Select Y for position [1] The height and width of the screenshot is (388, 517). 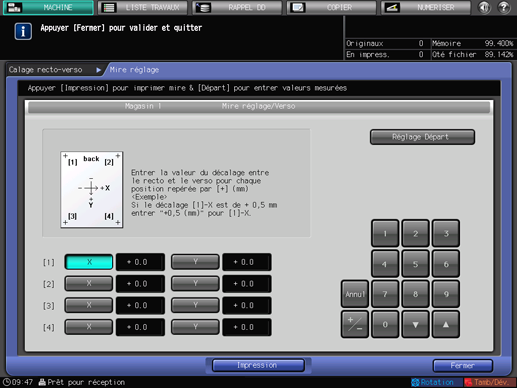(x=195, y=262)
